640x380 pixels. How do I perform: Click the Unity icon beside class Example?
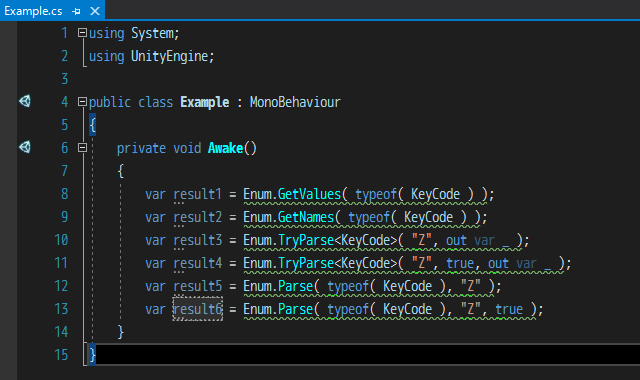[x=25, y=101]
